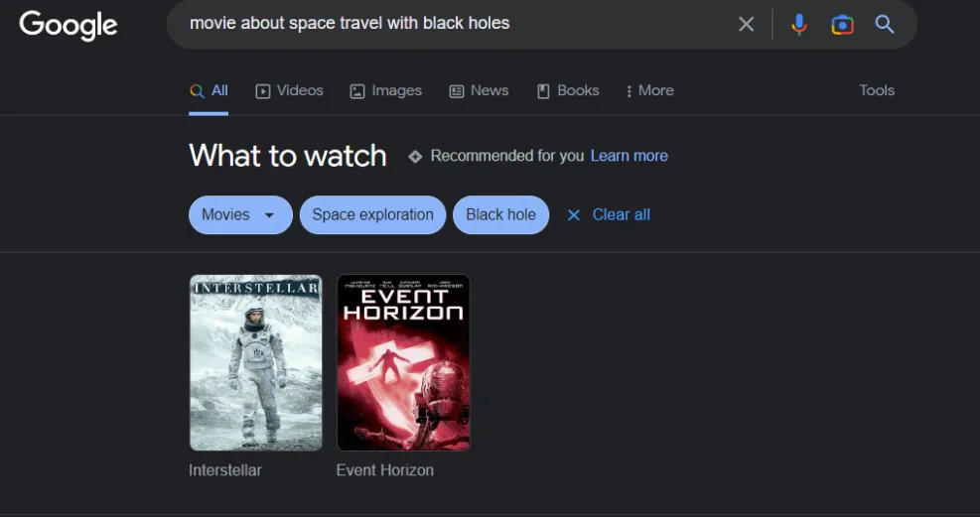Screen dimensions: 980x517
Task: Click the Recommended for you diamond icon
Action: tap(415, 156)
